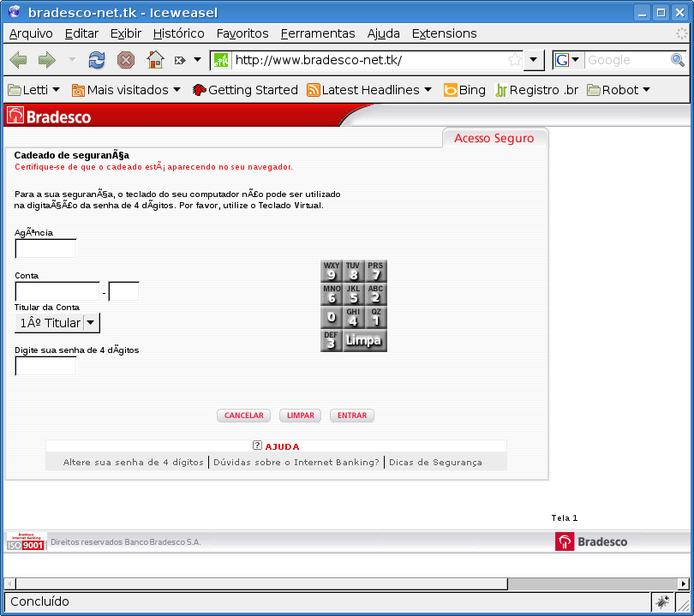Clear entry with keypad Limpa key
694x616 pixels.
pos(365,340)
